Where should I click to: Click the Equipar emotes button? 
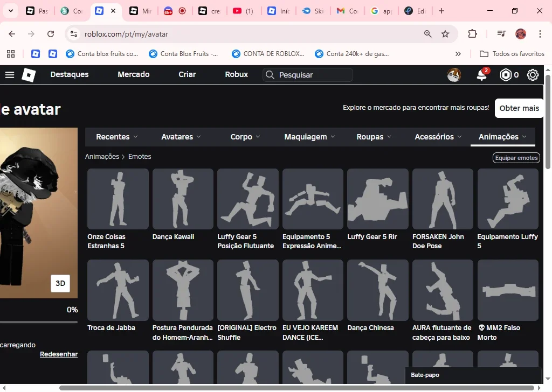tap(516, 158)
